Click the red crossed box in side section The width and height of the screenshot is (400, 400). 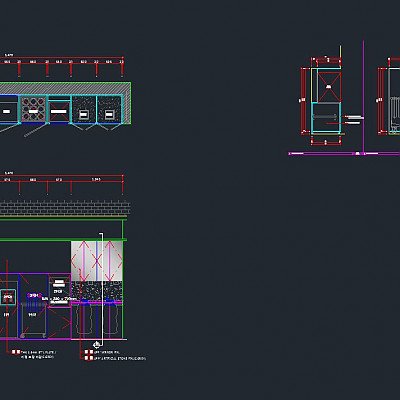[x=329, y=87]
